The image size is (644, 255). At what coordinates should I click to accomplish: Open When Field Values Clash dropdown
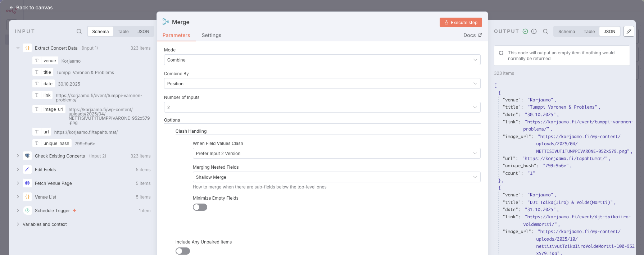(336, 153)
